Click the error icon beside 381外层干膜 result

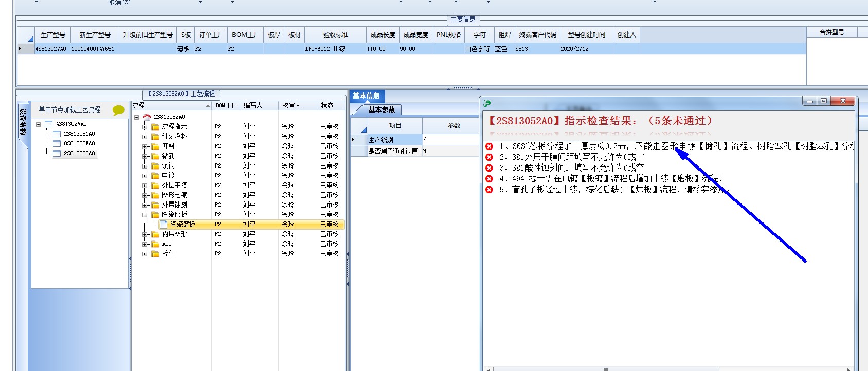(489, 157)
